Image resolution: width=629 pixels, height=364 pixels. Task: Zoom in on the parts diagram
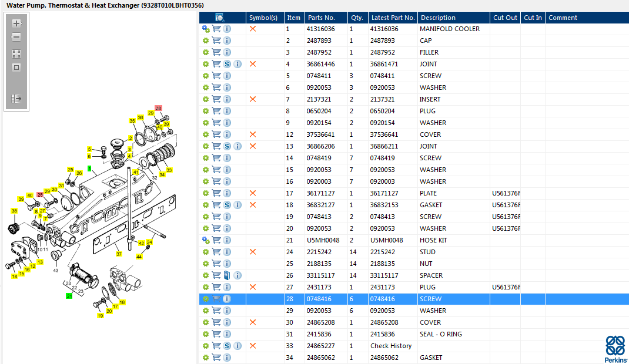click(x=16, y=23)
